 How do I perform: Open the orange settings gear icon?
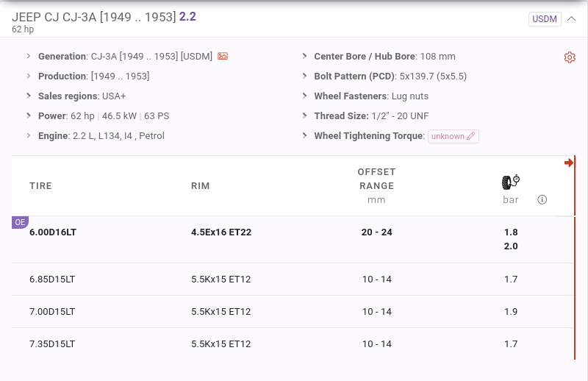tap(569, 57)
